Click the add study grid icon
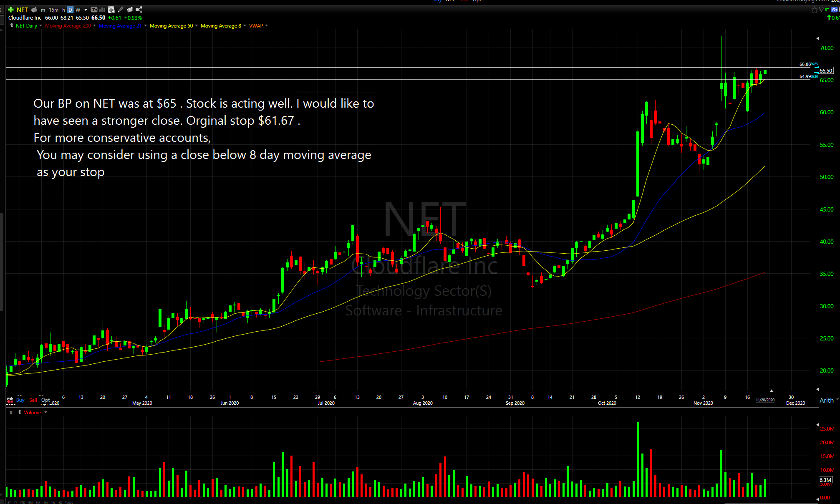 point(111,10)
